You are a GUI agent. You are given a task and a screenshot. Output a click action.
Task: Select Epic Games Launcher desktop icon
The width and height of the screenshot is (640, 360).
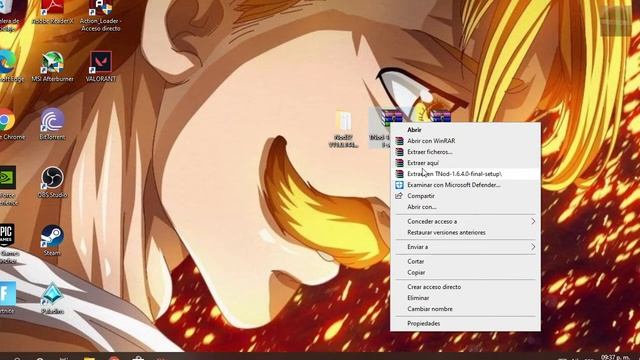[x=8, y=244]
